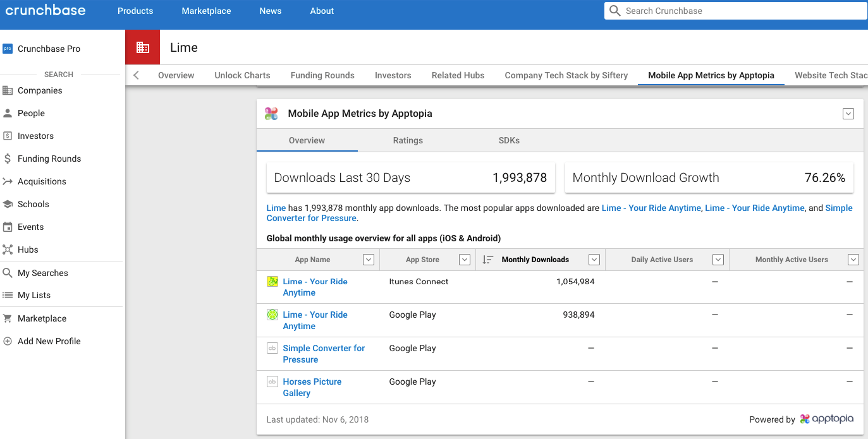Go to the Funding Rounds tab

point(322,75)
